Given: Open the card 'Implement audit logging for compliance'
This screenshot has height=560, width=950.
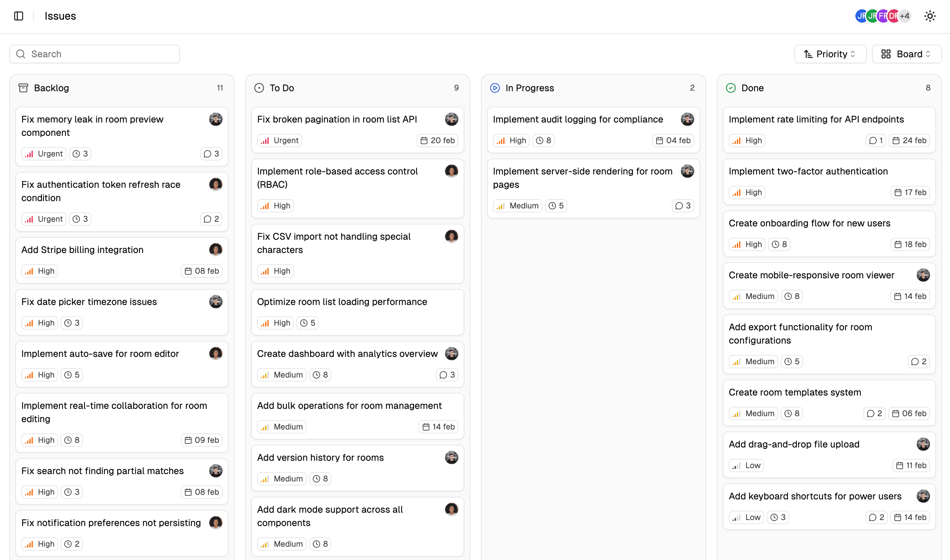Looking at the screenshot, I should point(578,119).
